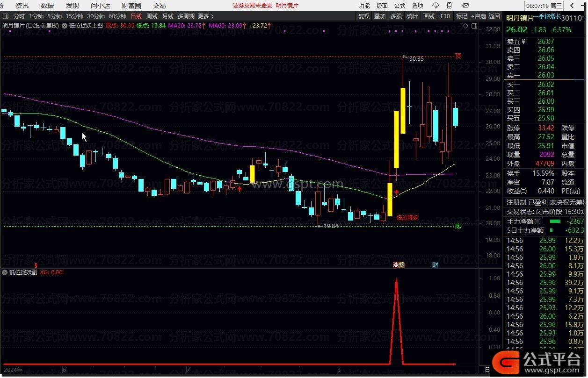
Task: Select the 周线 weekly chart tab
Action: pyautogui.click(x=152, y=16)
